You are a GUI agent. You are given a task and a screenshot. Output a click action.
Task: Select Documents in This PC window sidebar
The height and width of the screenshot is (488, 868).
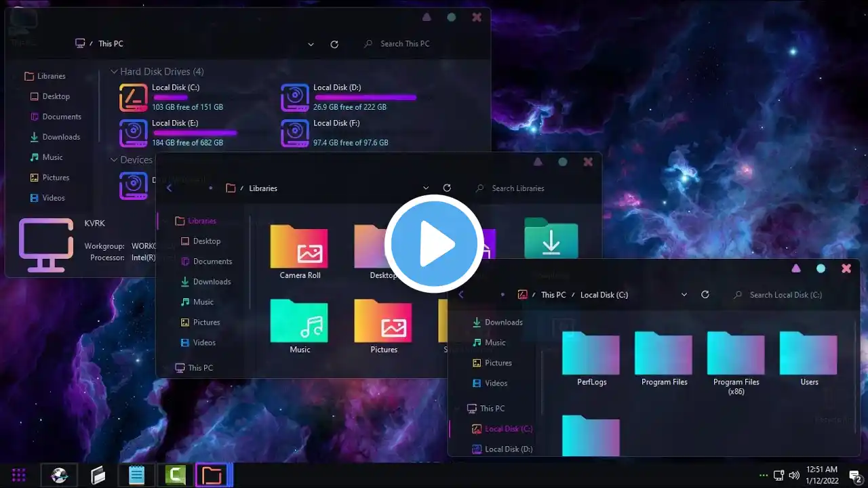pos(56,117)
